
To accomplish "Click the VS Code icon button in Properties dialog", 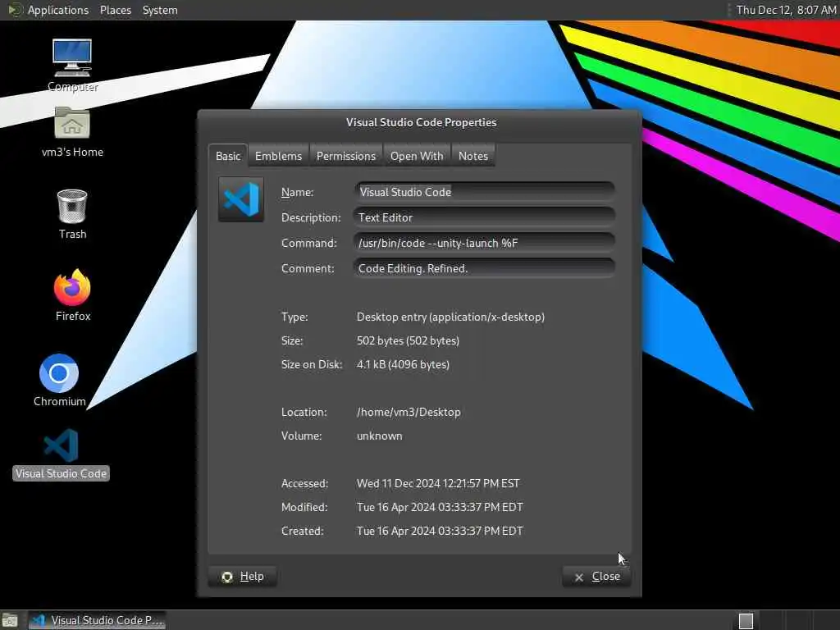I will coord(241,199).
